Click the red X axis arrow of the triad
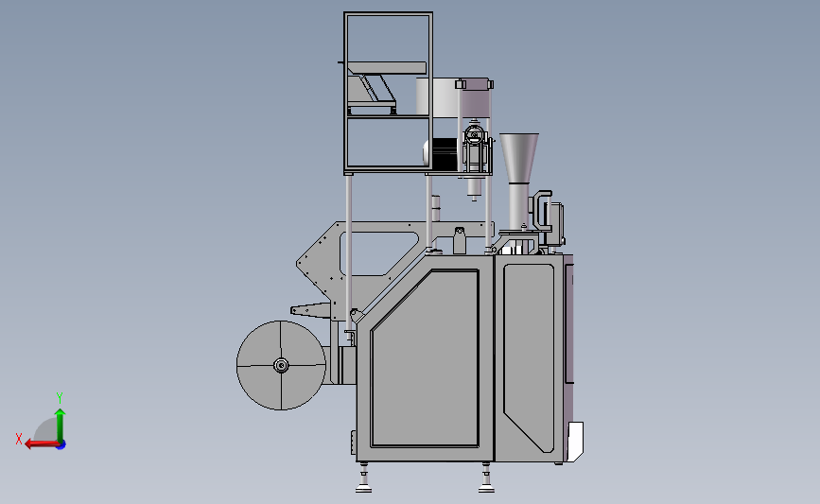The height and width of the screenshot is (504, 820). coord(42,443)
